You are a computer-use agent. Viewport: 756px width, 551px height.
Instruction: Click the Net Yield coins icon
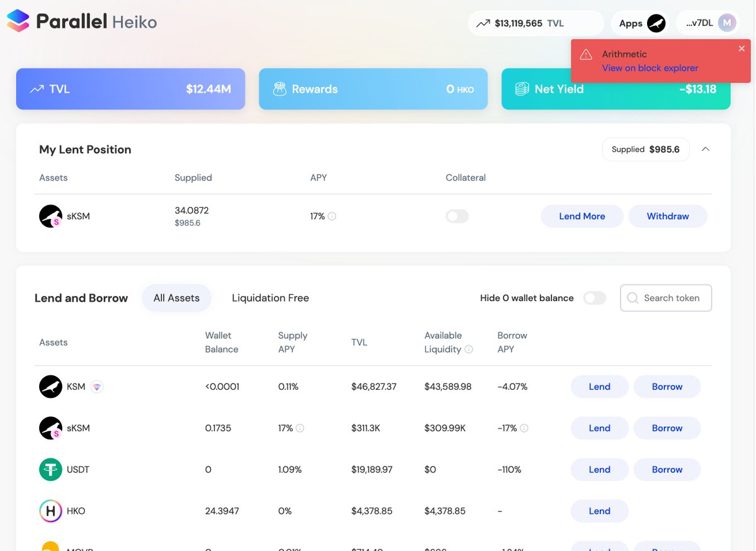pos(522,89)
